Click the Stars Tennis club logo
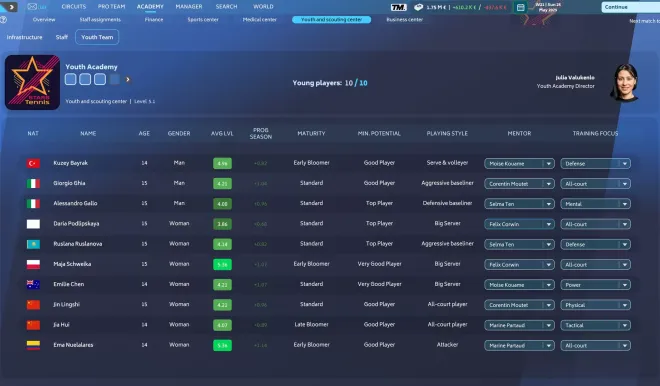660x386 pixels. click(x=32, y=83)
